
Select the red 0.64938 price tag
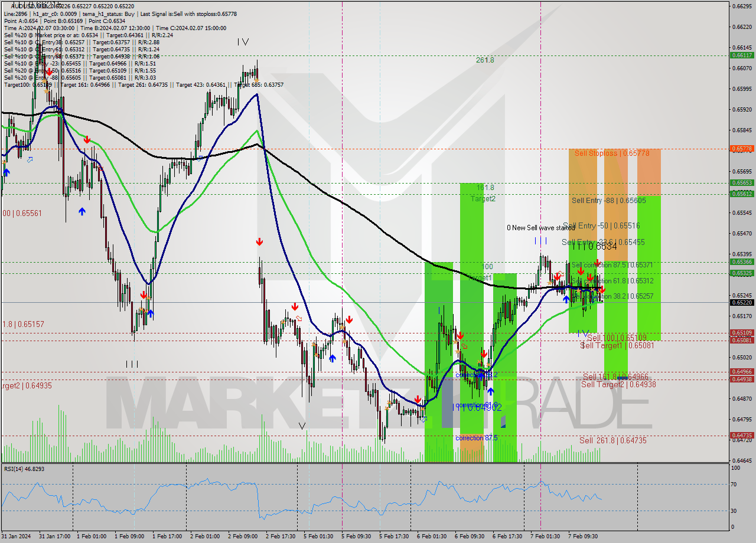tap(741, 380)
